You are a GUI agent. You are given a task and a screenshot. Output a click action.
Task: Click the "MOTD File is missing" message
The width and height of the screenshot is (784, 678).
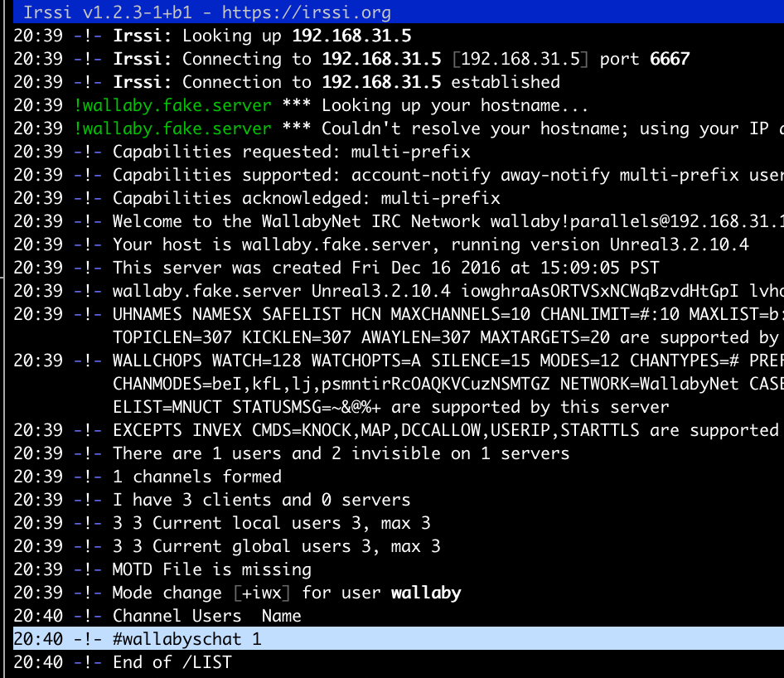click(211, 569)
